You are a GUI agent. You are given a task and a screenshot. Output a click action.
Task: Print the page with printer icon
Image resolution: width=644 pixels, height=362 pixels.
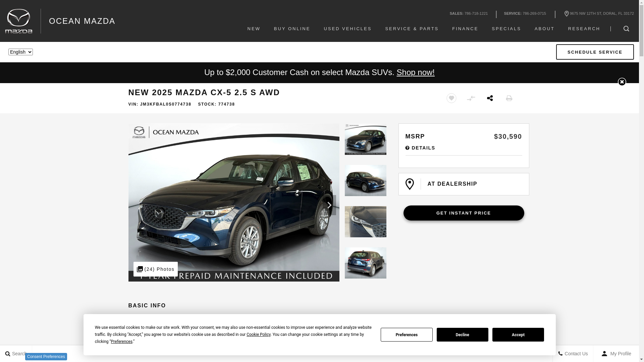pyautogui.click(x=509, y=98)
